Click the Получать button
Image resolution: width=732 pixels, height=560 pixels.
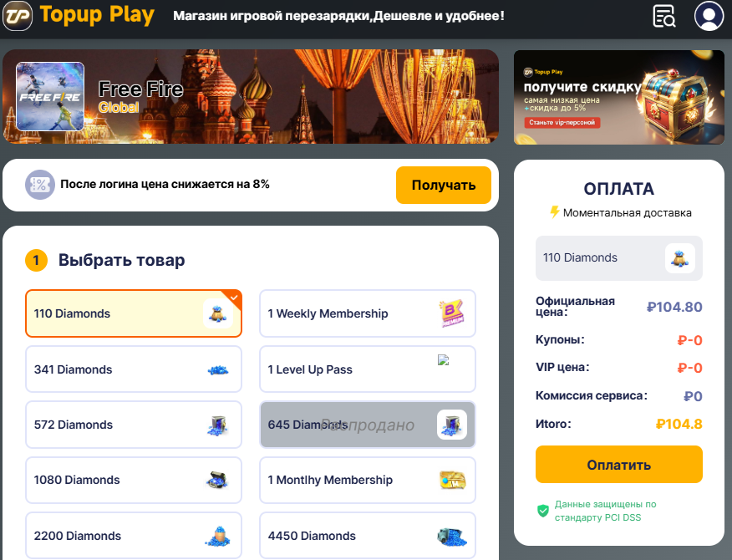click(444, 185)
